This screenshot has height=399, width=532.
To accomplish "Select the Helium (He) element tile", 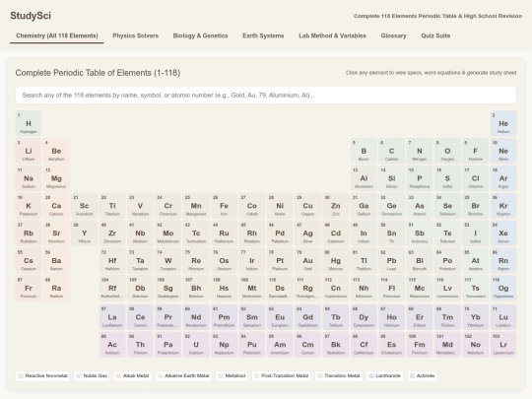I will 503,123.
